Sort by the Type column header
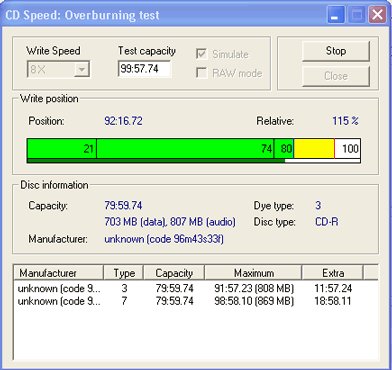 (124, 273)
